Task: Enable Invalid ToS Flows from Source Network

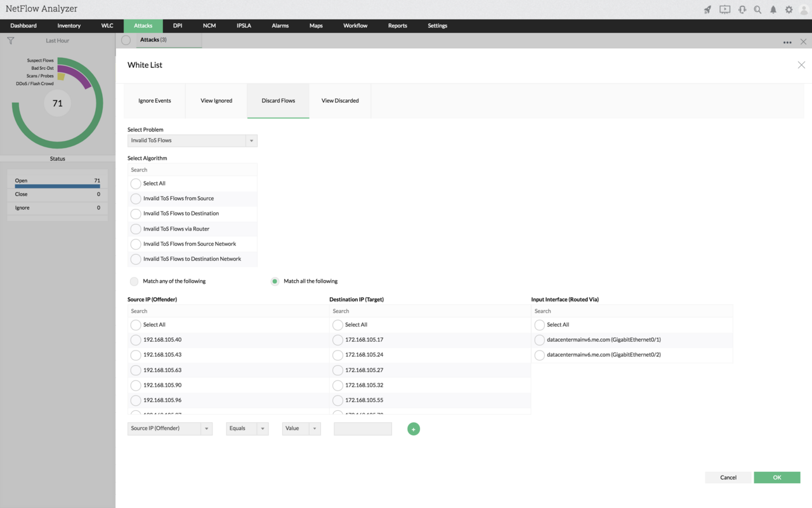Action: (136, 244)
